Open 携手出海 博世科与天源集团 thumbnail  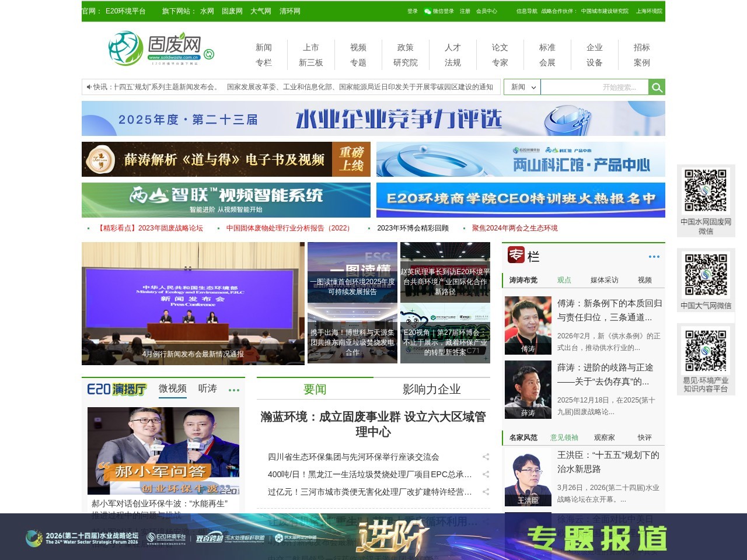click(x=352, y=333)
